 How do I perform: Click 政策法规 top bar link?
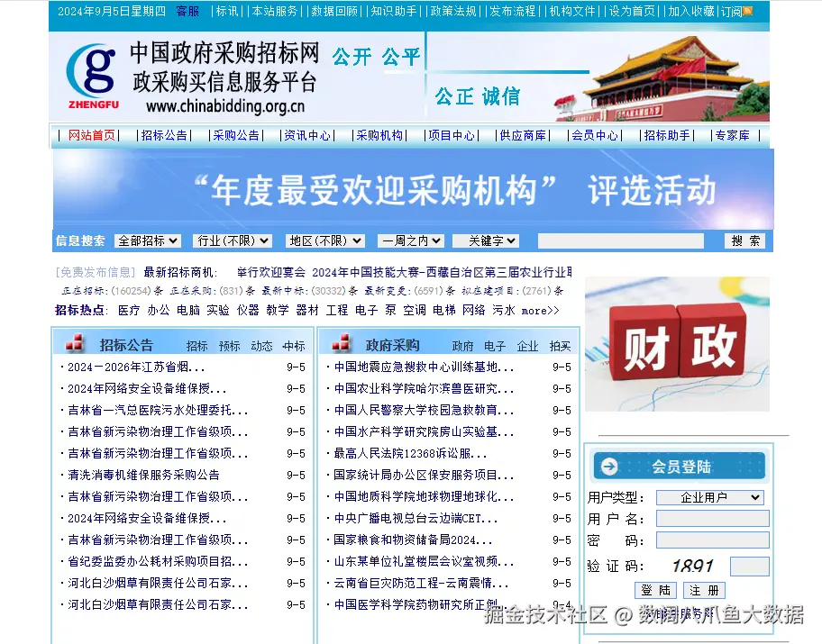[453, 11]
